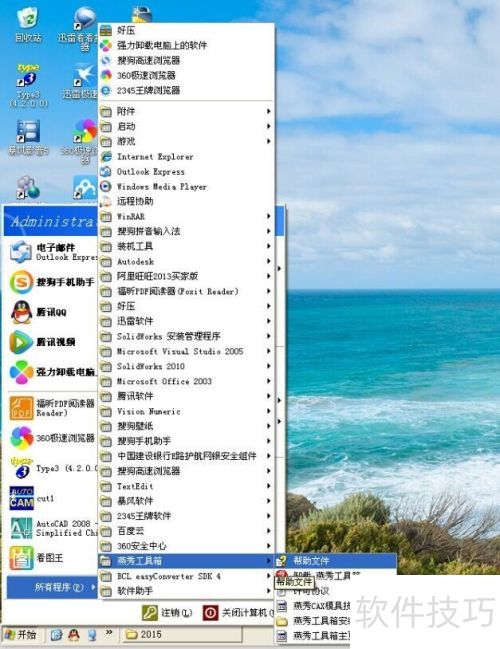Open 软件助手 program group
500x649 pixels.
click(187, 591)
